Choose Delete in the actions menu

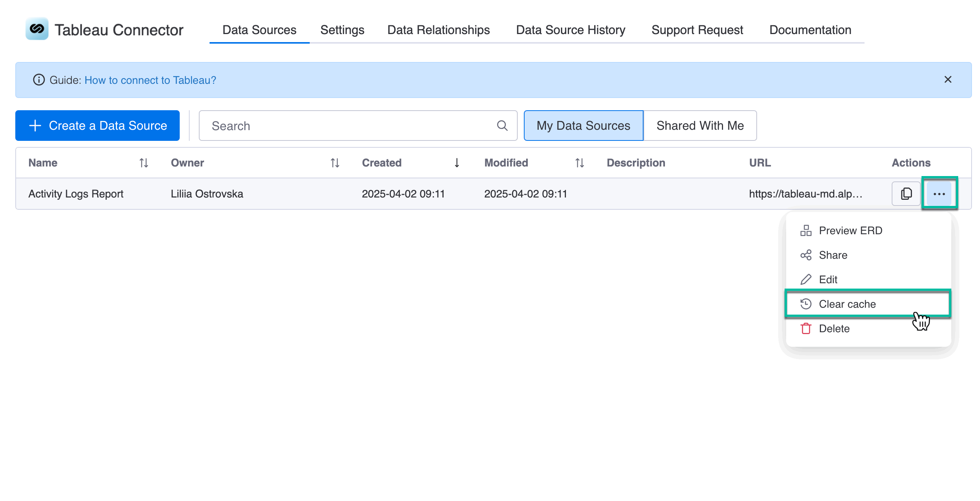pyautogui.click(x=868, y=328)
